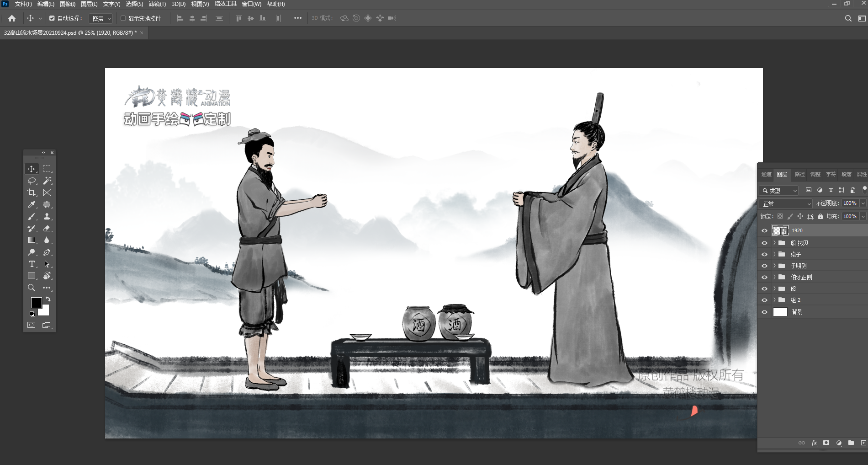Screen dimensions: 868x465
Task: Open the 正常 blend mode dropdown
Action: [786, 203]
